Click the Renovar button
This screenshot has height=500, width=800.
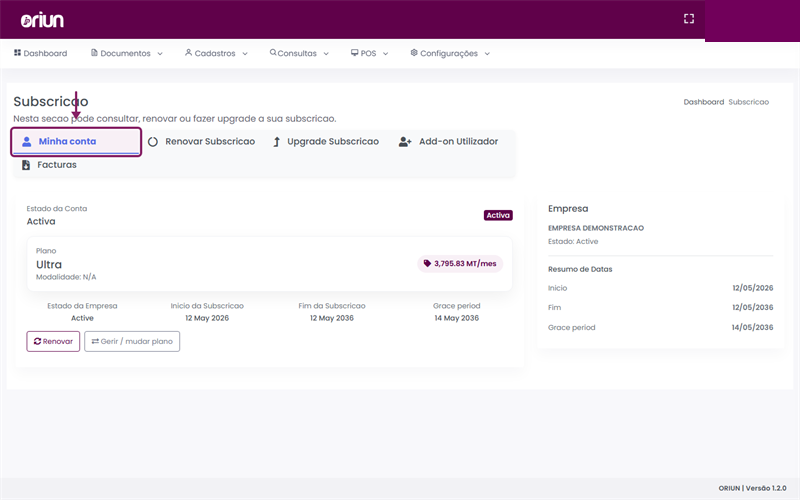(53, 341)
